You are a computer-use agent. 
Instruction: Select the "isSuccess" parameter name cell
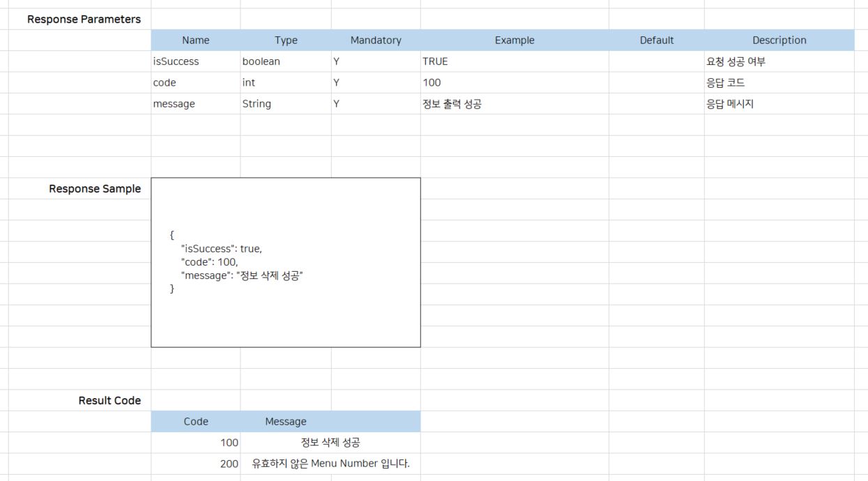coord(176,61)
